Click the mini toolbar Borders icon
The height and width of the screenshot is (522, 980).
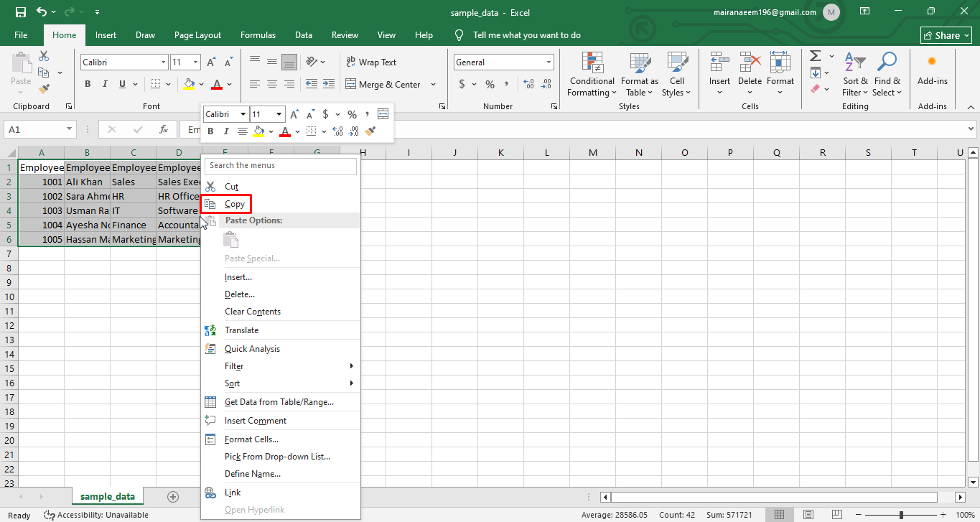coord(312,131)
